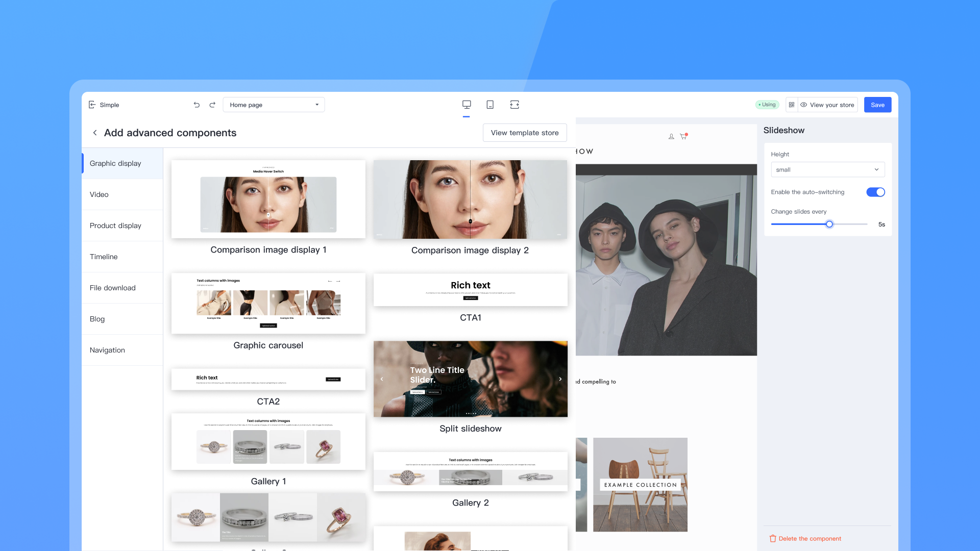Viewport: 980px width, 551px height.
Task: Select the Video category tab
Action: (99, 194)
